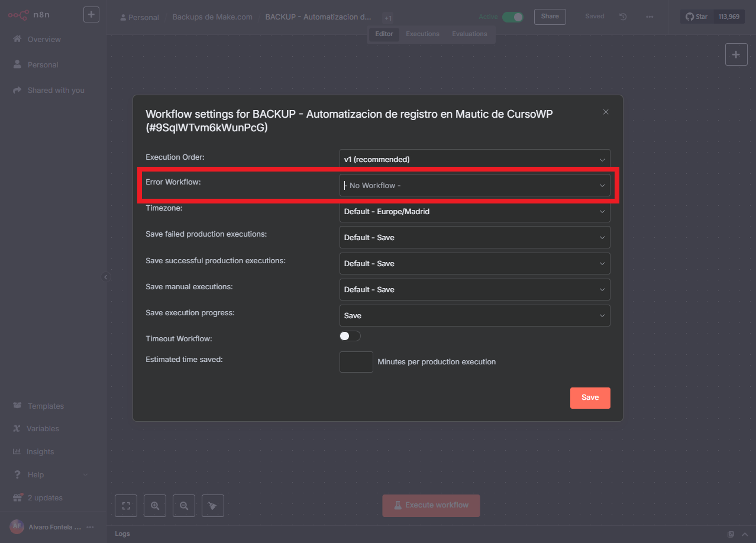This screenshot has height=543, width=756.
Task: Click the add node plus button on canvas
Action: tap(736, 54)
